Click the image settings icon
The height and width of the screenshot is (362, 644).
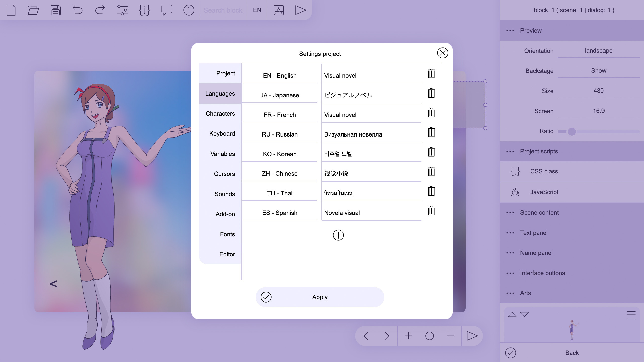click(x=279, y=10)
